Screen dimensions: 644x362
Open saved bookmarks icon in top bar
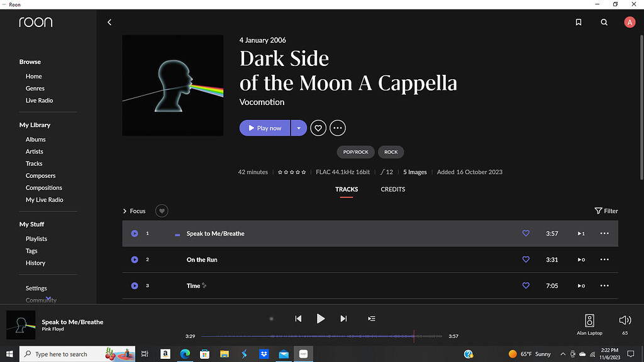[578, 22]
